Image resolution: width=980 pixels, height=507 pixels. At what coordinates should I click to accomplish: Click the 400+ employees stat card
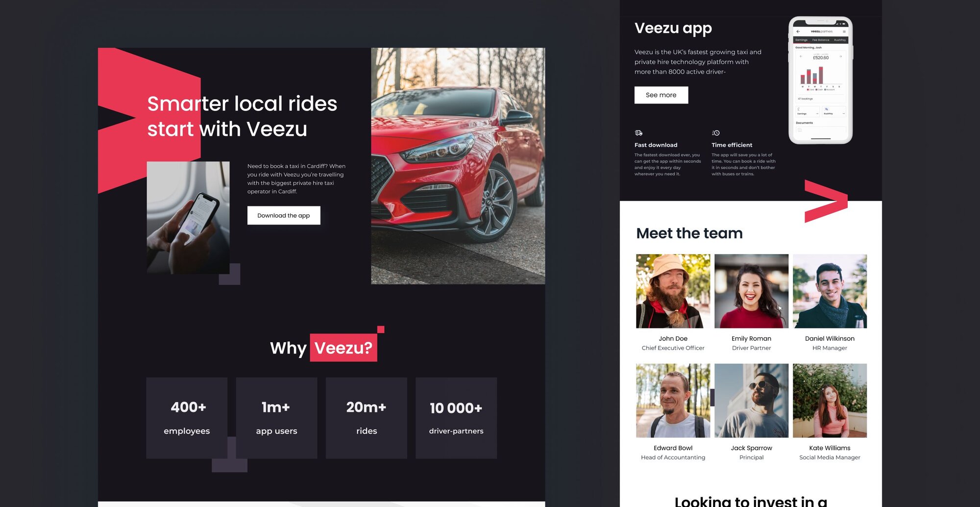[x=187, y=418]
